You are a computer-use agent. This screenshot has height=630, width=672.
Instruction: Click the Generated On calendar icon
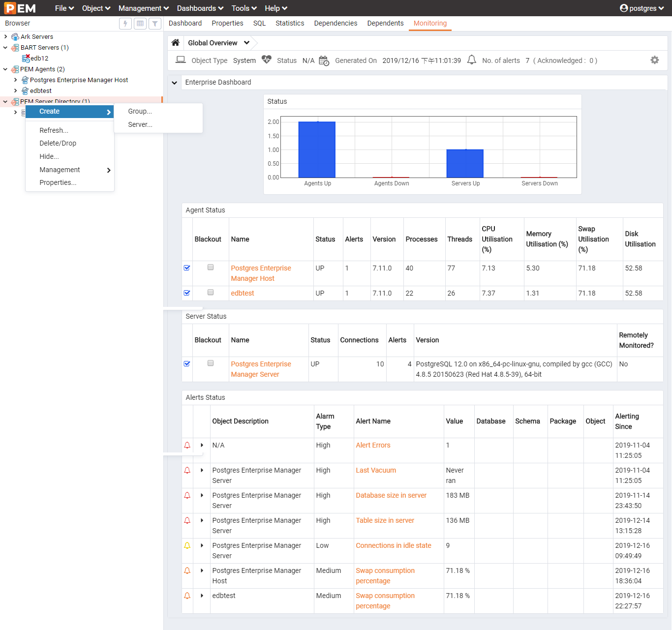pos(324,60)
